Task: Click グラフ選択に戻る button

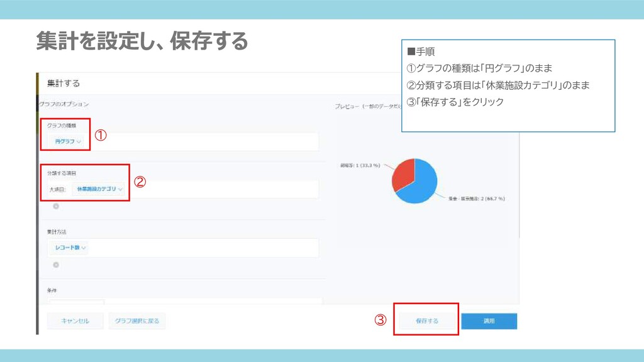Action: pos(137,321)
